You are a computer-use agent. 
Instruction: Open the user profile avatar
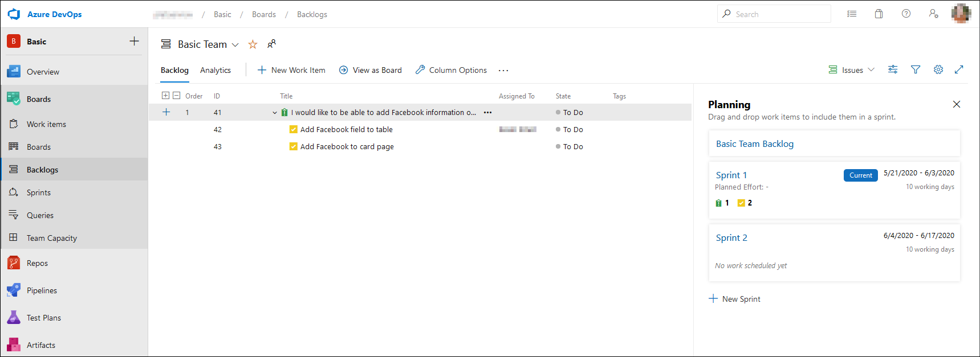coord(961,14)
